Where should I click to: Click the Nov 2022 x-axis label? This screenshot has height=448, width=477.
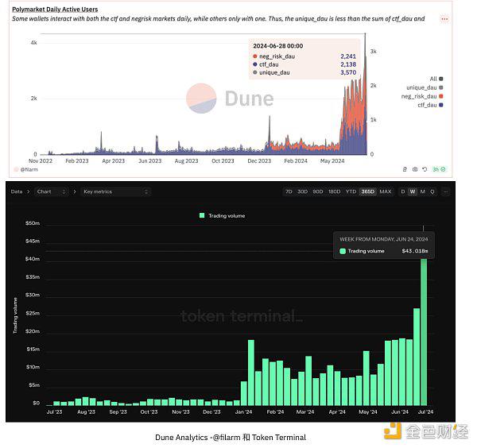pos(41,161)
